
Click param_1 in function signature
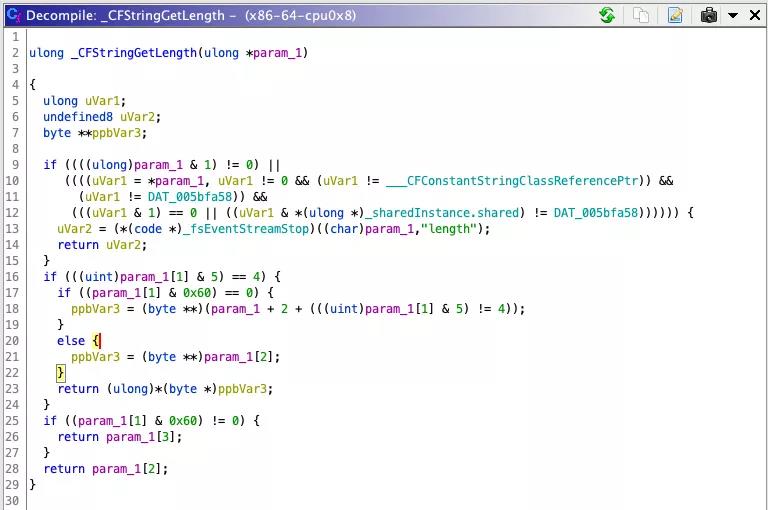click(x=277, y=53)
